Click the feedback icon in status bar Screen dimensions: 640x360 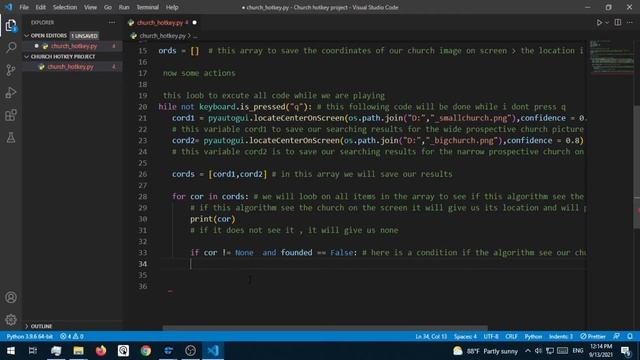pos(617,336)
